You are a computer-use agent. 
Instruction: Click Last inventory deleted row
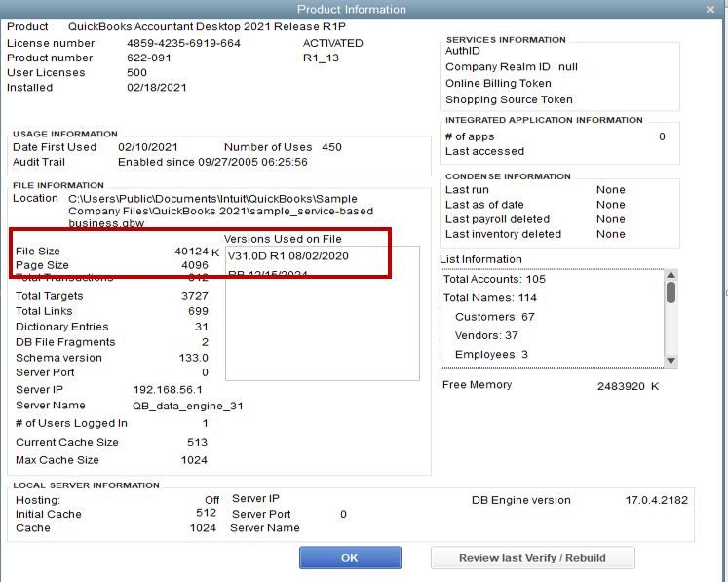pos(535,235)
